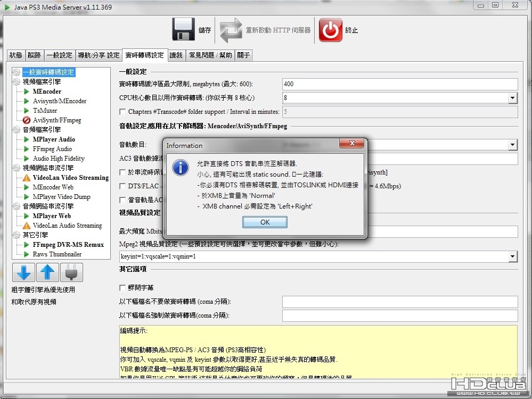The height and width of the screenshot is (399, 532).
Task: Toggle Chapters #Transcode# folder support checkbox
Action: point(122,112)
